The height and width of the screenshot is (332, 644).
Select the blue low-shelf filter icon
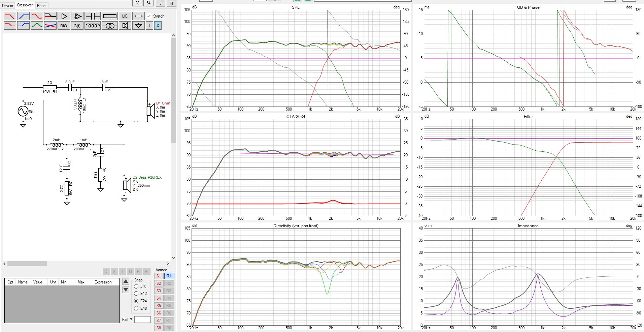(23, 25)
